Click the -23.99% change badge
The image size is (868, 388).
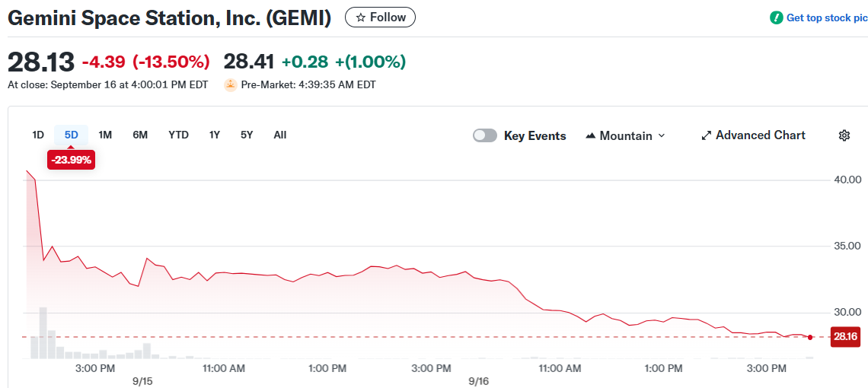(71, 161)
